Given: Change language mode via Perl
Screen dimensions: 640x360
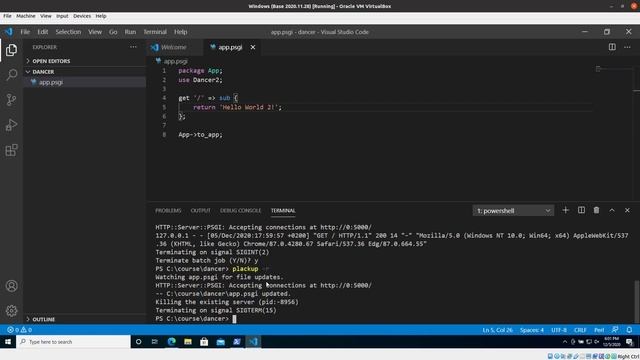Looking at the screenshot, I should click(x=599, y=330).
